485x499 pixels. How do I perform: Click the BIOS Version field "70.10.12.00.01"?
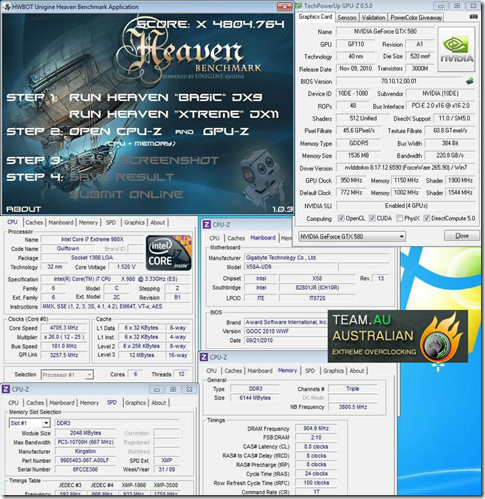pos(399,81)
